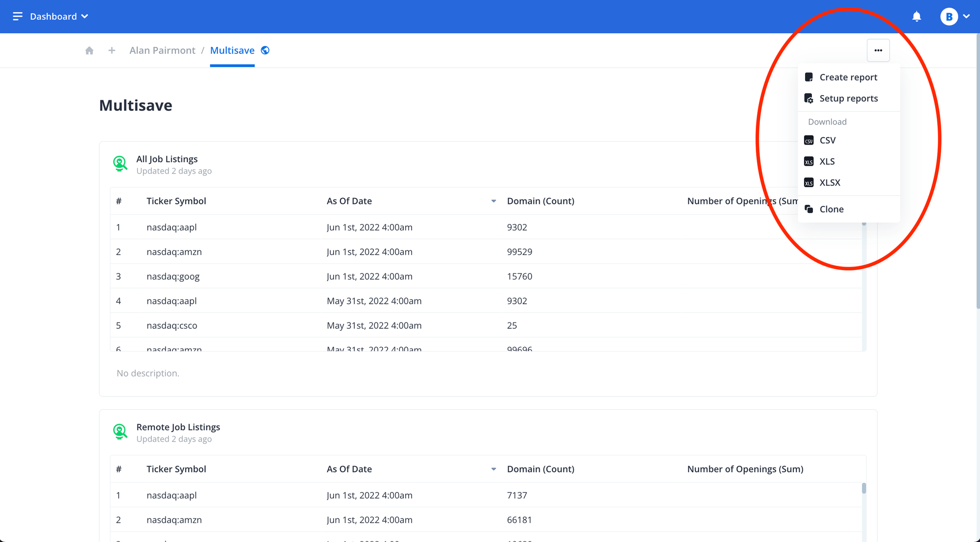Viewport: 980px width, 542px height.
Task: Toggle As Of Date sort arrow, first table
Action: 493,201
